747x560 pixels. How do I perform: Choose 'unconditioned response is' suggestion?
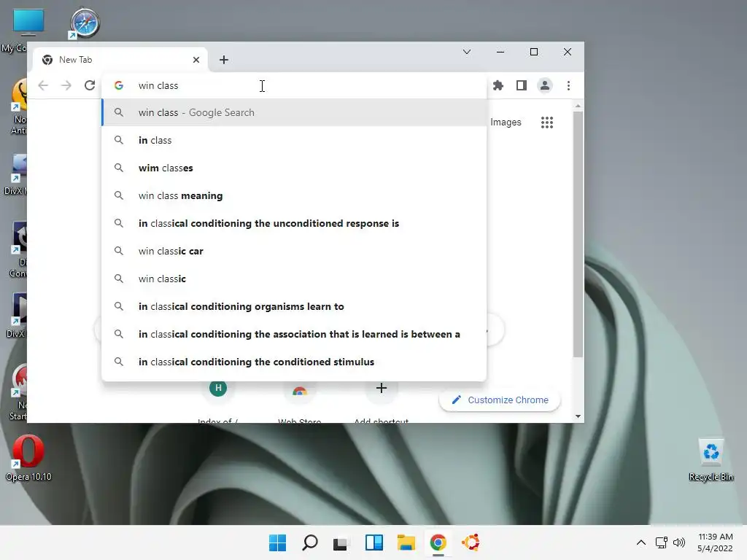click(x=294, y=223)
